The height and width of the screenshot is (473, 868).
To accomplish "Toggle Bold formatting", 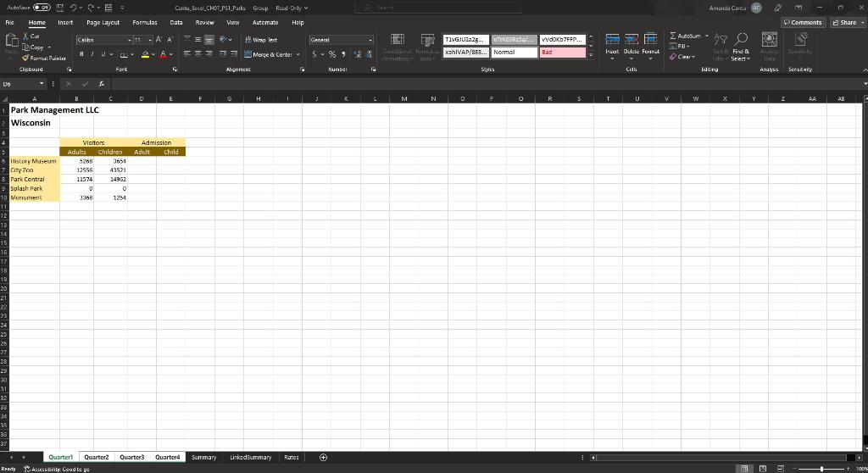I will click(x=81, y=54).
